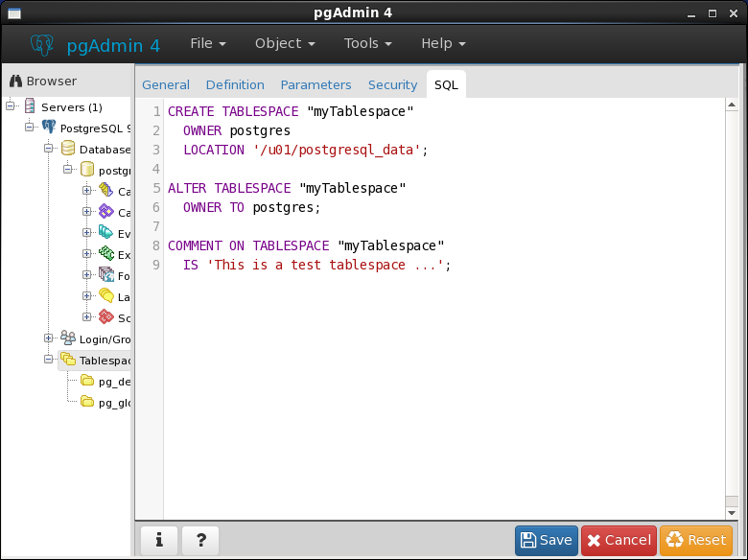Minimize the pgAdmin 4 window
The image size is (748, 560).
click(x=691, y=14)
